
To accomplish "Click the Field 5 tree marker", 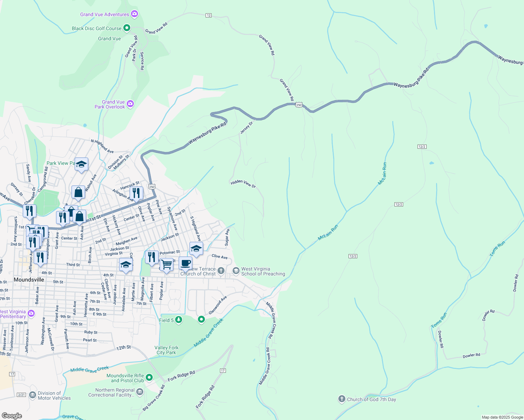I will pyautogui.click(x=179, y=320).
